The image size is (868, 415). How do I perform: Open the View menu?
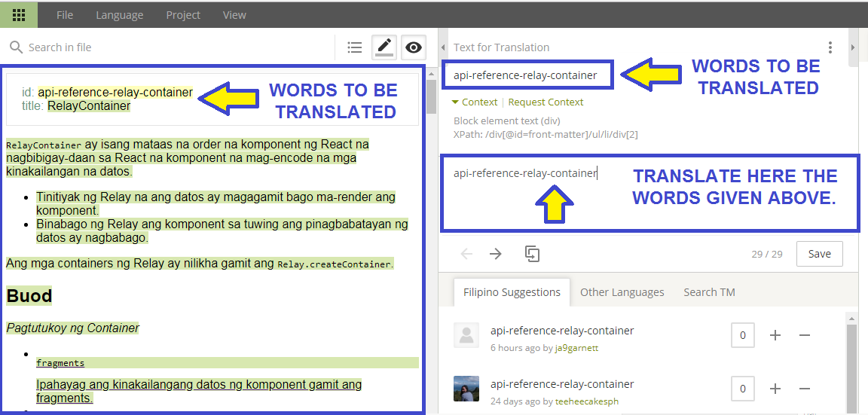[x=234, y=15]
